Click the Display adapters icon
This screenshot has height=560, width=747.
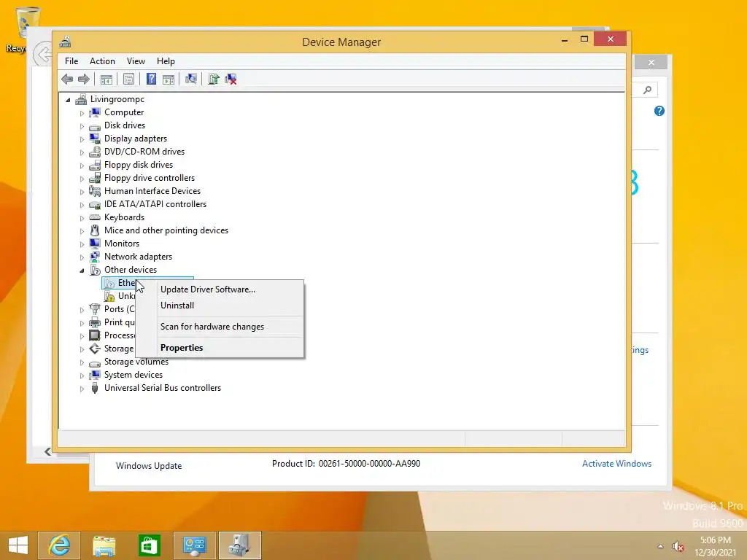(95, 139)
